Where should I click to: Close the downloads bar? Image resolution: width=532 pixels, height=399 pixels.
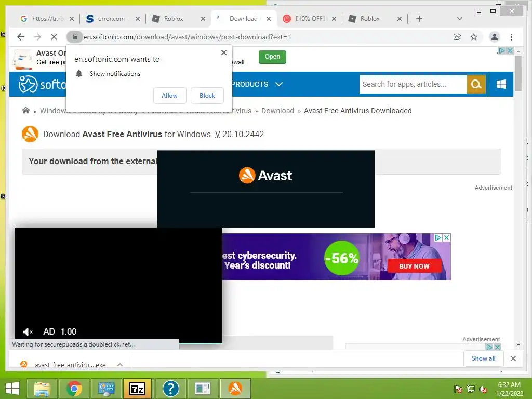513,358
